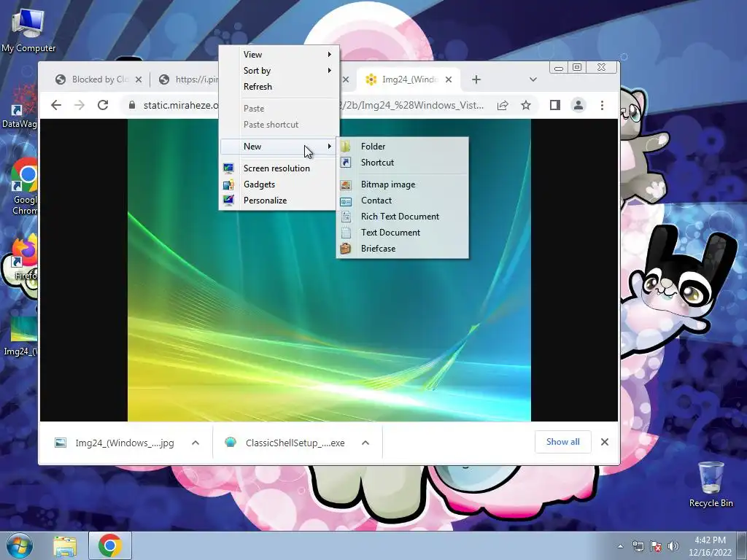
Task: Expand options for Img24 jpg download
Action: [196, 443]
